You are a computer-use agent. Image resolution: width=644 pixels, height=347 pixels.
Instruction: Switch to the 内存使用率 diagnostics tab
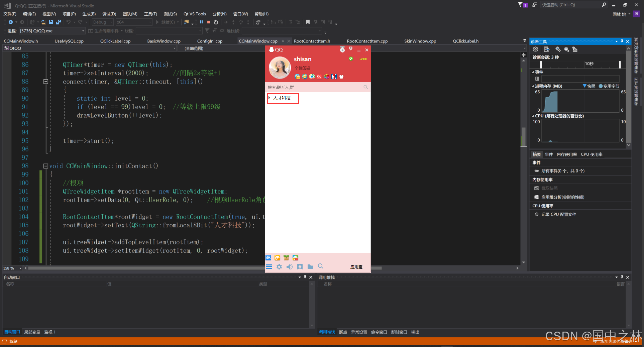click(567, 154)
